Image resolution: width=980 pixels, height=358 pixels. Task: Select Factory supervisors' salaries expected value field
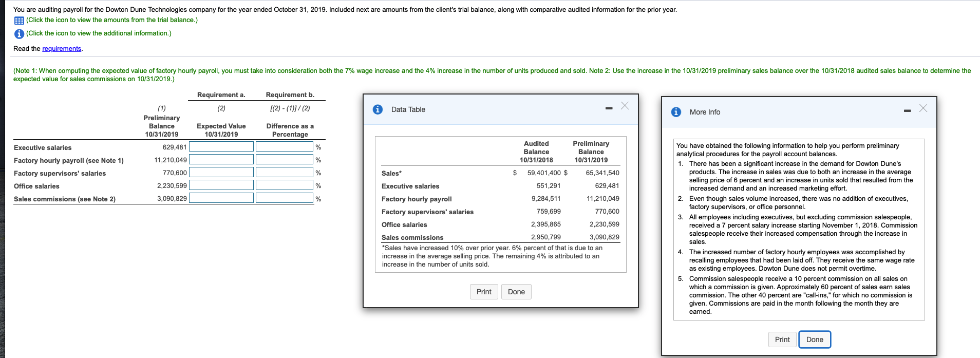tap(221, 173)
